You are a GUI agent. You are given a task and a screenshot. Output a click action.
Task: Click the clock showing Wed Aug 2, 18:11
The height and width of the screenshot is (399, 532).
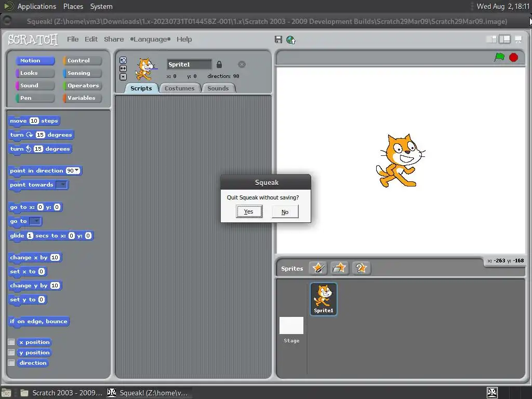point(503,6)
